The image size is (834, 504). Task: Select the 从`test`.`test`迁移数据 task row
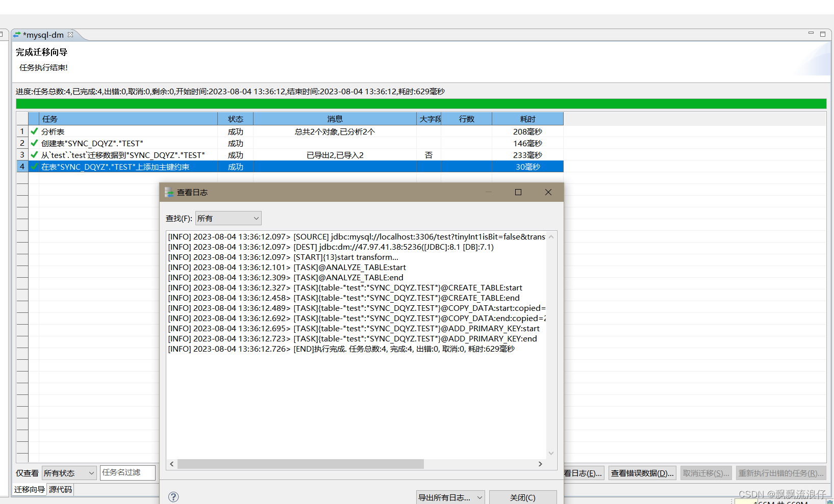tap(290, 155)
